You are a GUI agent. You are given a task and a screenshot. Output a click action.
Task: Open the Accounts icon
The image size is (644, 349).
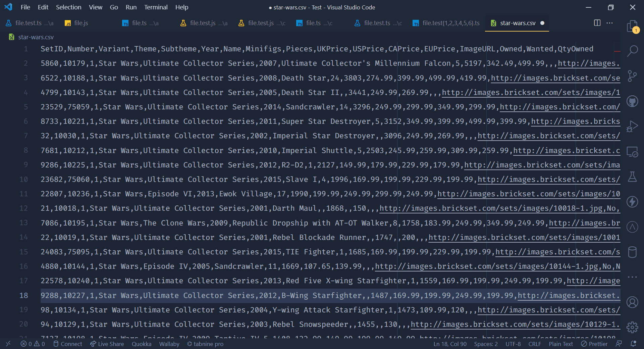tap(632, 302)
